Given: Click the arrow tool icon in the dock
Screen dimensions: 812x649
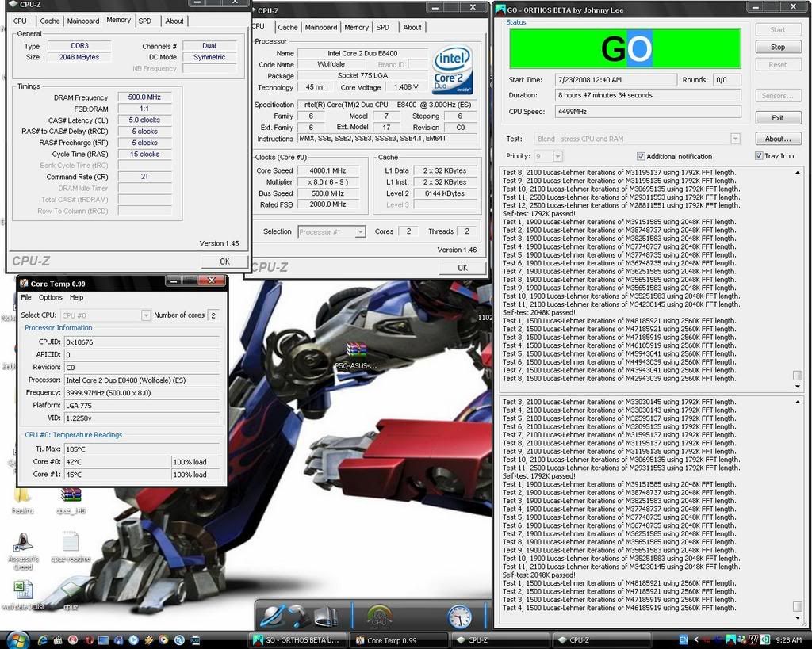Looking at the screenshot, I should pyautogui.click(x=299, y=616).
